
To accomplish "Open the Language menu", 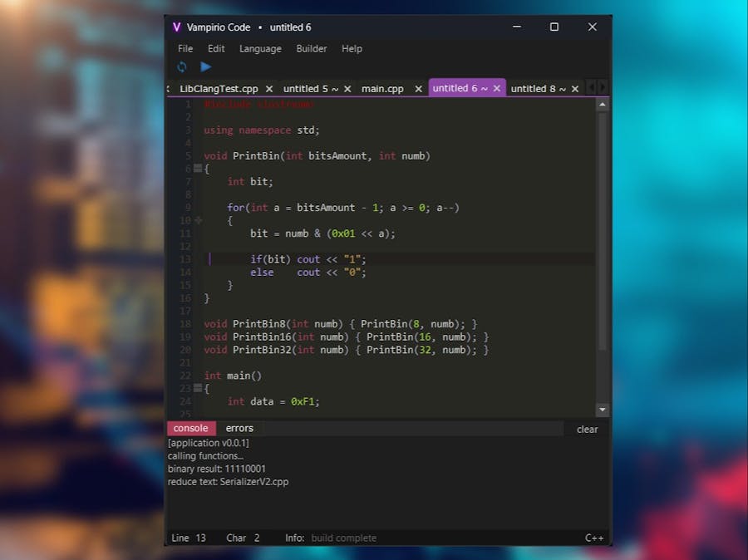I will click(260, 49).
